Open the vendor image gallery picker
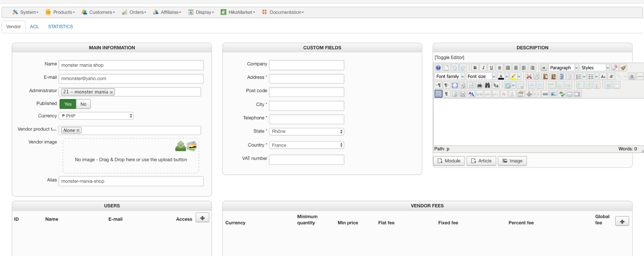The height and width of the screenshot is (256, 644). [192, 146]
